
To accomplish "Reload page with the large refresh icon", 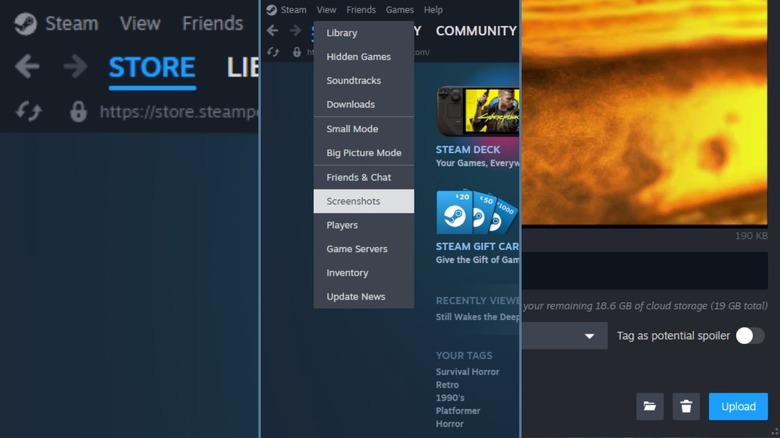I will click(28, 111).
